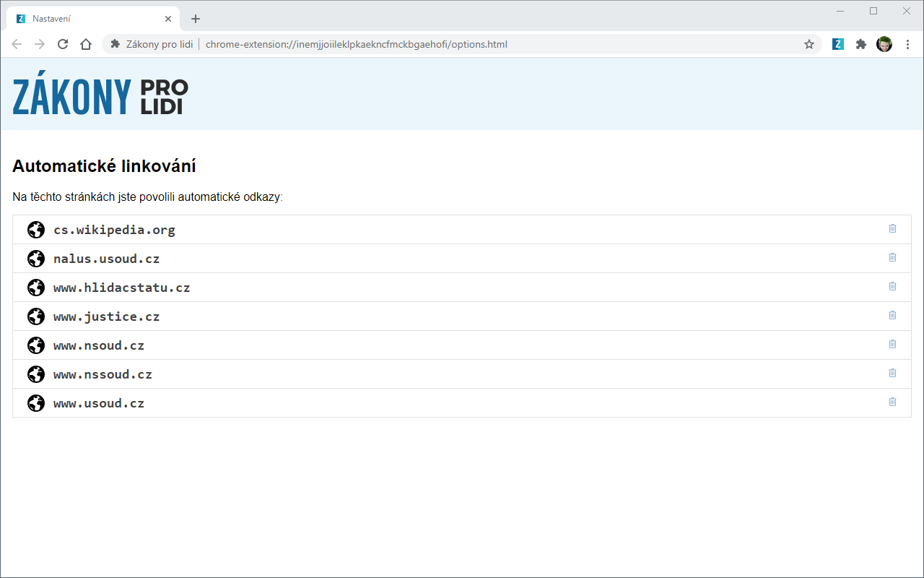Select the Nastavení browser tab
This screenshot has width=924, height=578.
click(92, 19)
